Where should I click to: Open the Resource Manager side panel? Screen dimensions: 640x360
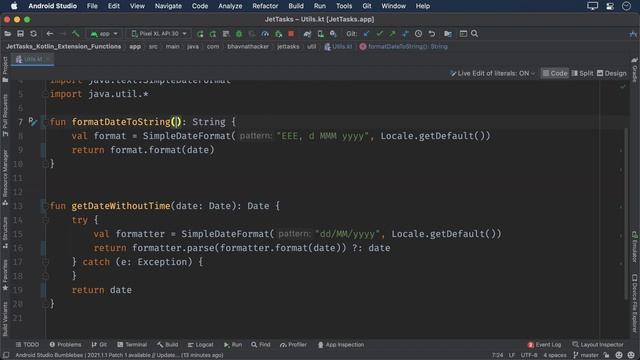coord(5,178)
